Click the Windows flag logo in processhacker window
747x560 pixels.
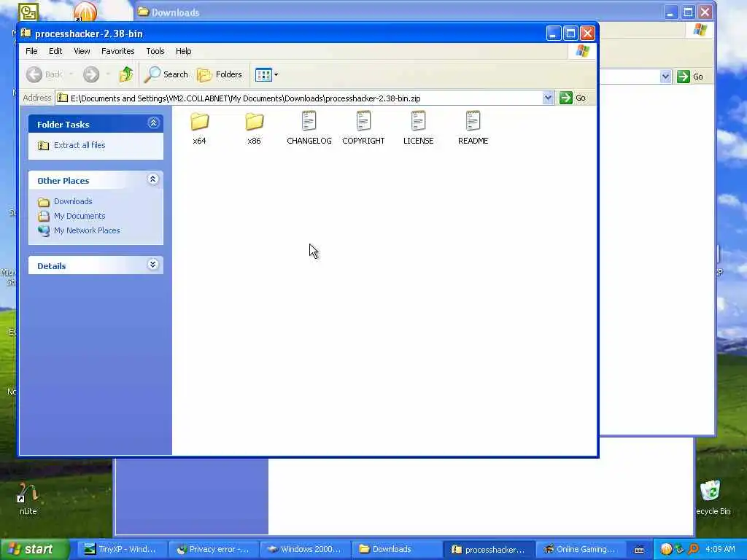point(582,51)
